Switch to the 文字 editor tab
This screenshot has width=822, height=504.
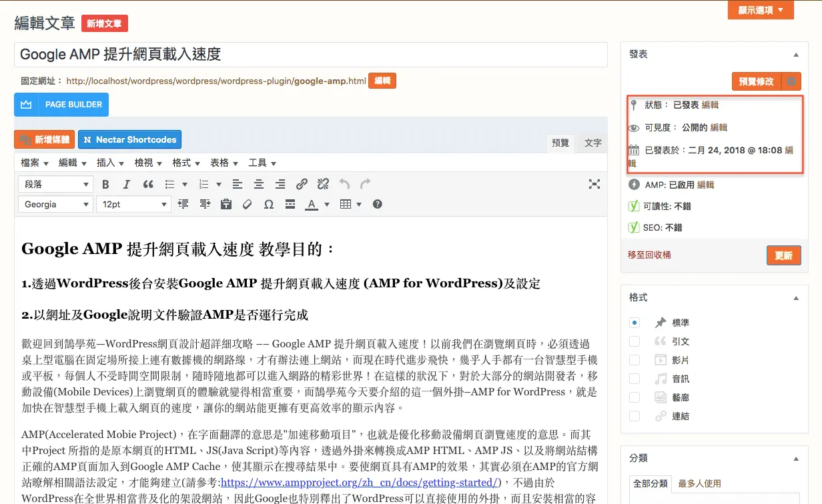(x=592, y=143)
